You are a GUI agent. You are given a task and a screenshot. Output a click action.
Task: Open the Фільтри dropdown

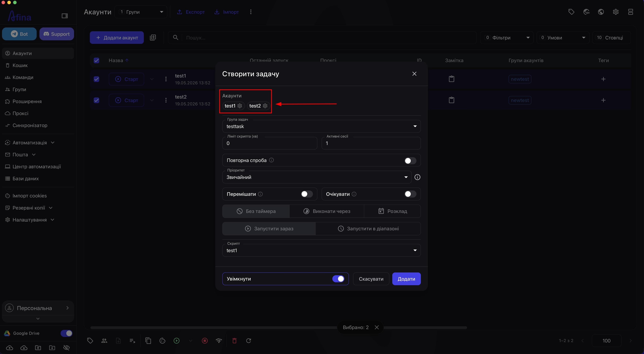507,38
